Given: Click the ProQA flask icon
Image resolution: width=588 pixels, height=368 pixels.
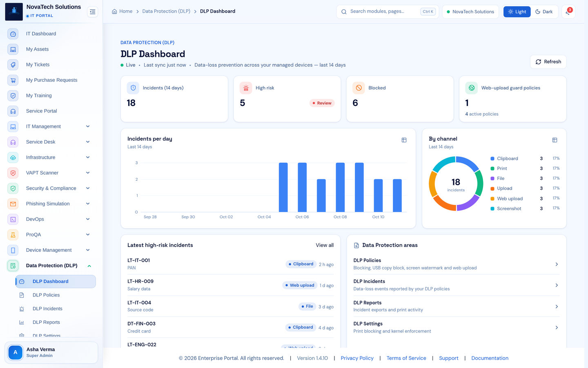Looking at the screenshot, I should tap(13, 235).
